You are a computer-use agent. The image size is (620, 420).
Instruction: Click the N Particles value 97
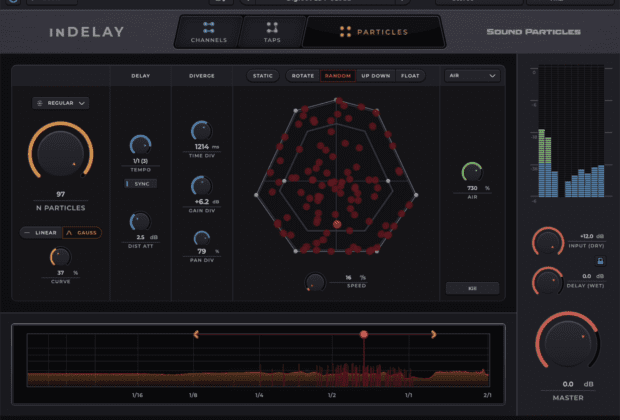pyautogui.click(x=60, y=194)
